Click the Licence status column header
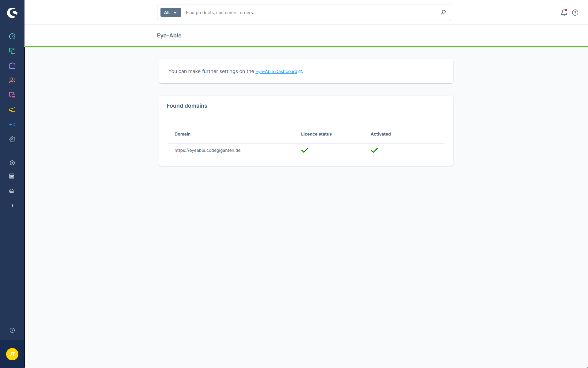 click(x=316, y=134)
